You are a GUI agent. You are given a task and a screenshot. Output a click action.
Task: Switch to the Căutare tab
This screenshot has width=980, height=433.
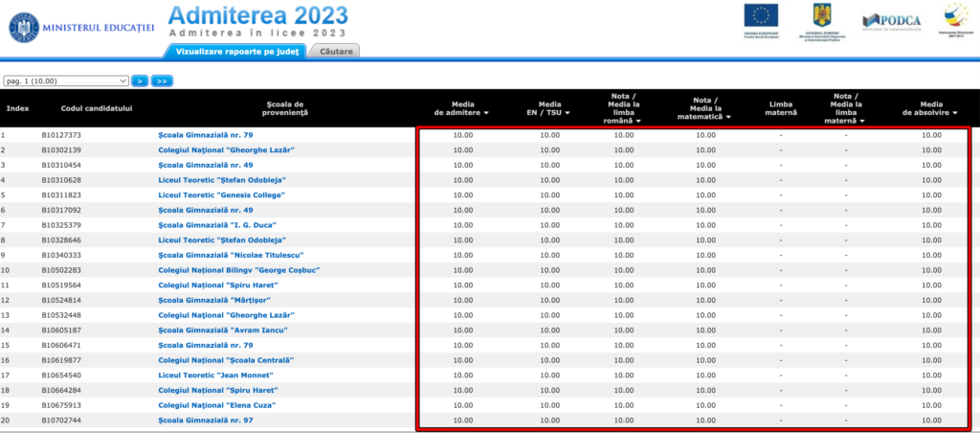click(336, 50)
